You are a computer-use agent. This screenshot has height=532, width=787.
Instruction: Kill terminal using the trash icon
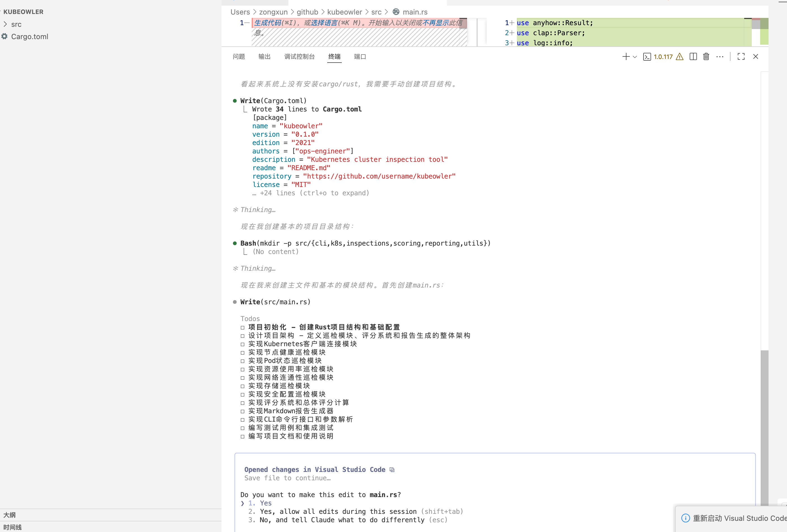(x=706, y=56)
